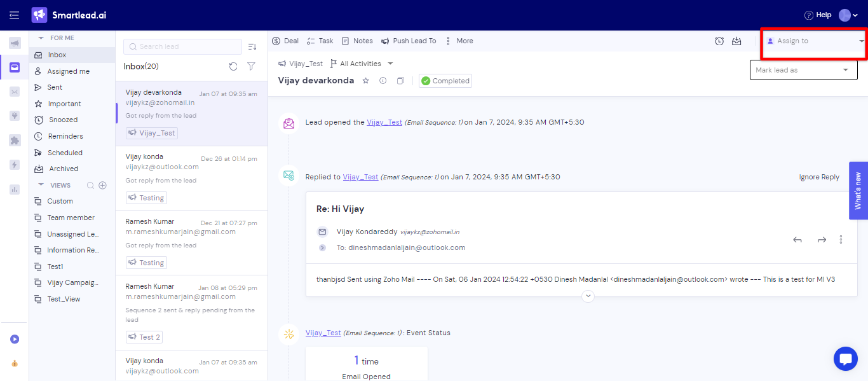868x381 pixels.
Task: Open Notes from the toolbar
Action: tap(357, 41)
